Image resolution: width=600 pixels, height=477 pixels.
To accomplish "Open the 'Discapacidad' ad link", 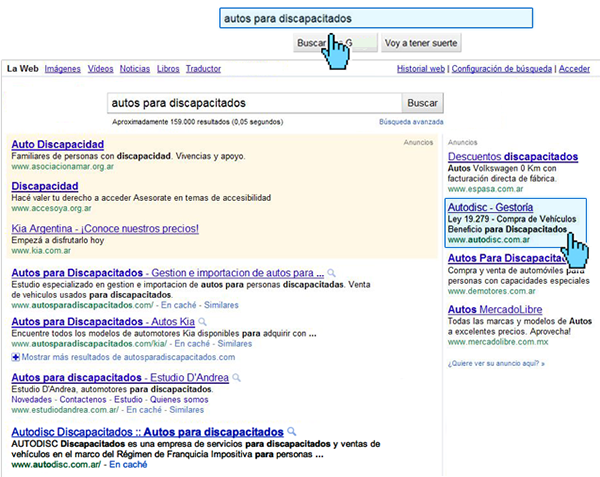I will tap(45, 186).
